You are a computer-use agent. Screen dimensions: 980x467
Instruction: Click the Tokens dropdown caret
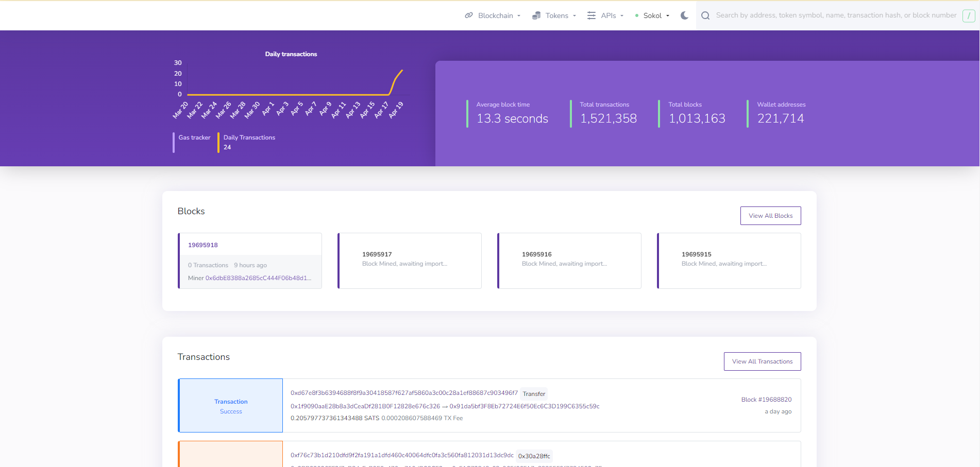click(x=575, y=16)
